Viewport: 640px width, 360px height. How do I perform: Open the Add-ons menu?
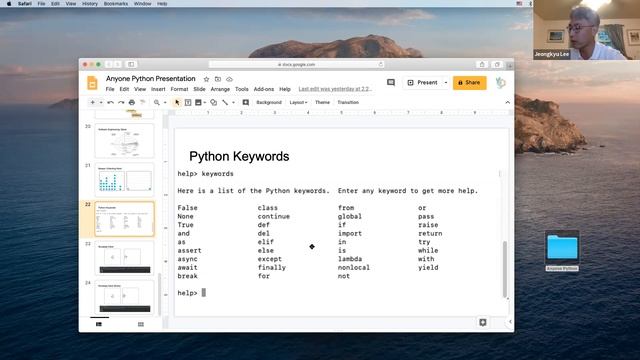[264, 89]
